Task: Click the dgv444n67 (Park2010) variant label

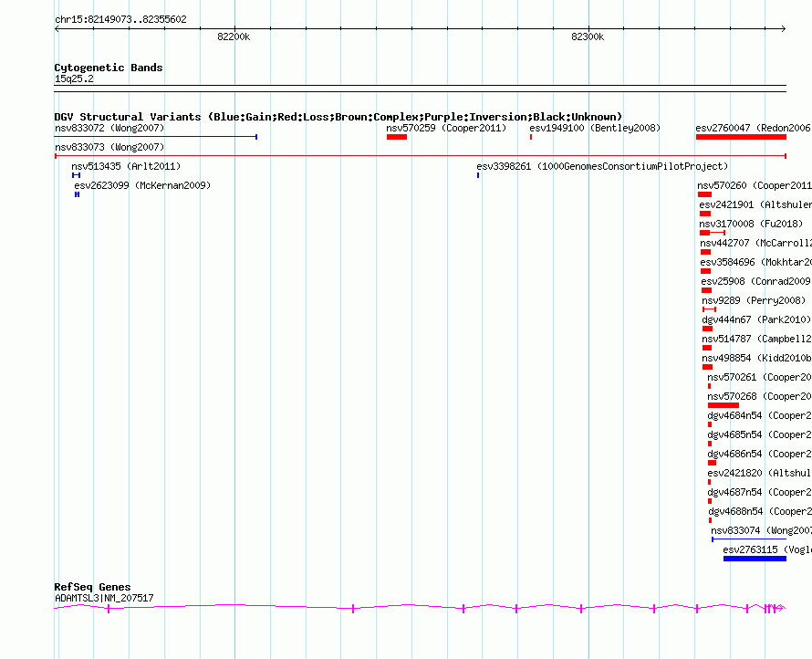Action: click(x=755, y=319)
